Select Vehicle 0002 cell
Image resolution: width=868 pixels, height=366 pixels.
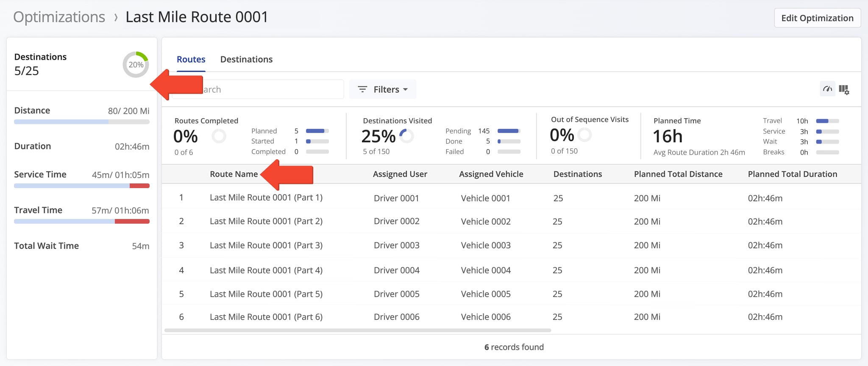(486, 222)
